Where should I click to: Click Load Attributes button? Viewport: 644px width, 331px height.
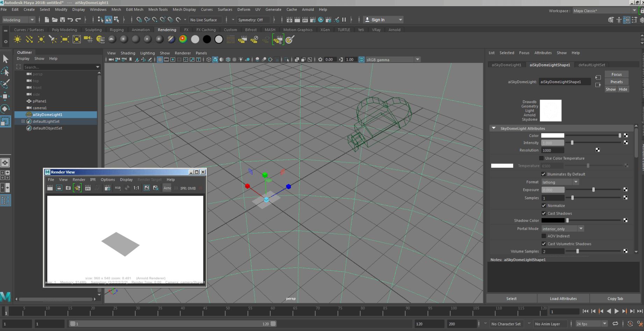(563, 298)
